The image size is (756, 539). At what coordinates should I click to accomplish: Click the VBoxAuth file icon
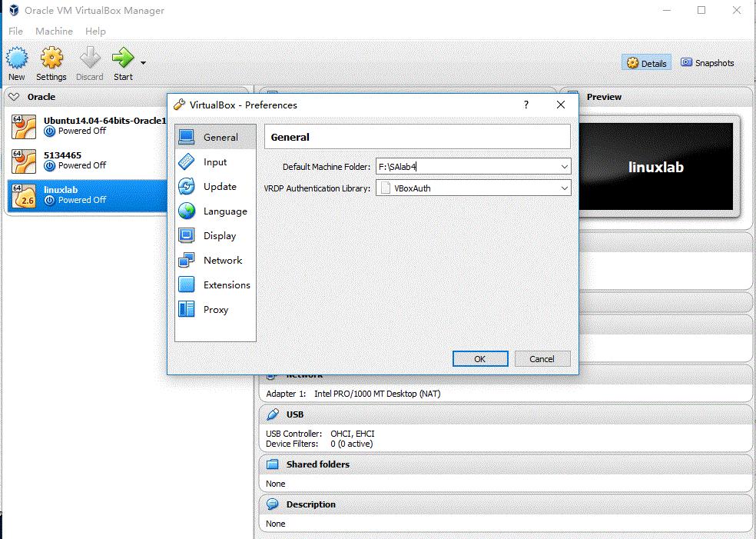[386, 188]
